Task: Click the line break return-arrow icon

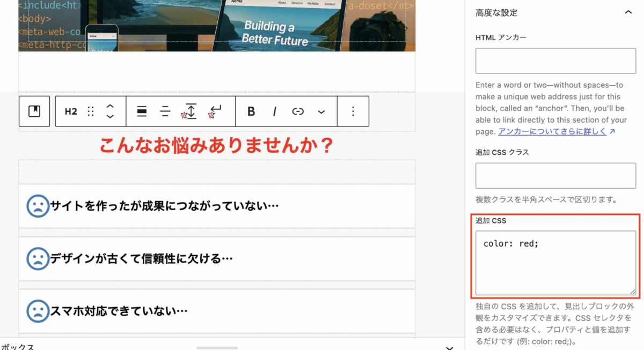Action: tap(215, 111)
